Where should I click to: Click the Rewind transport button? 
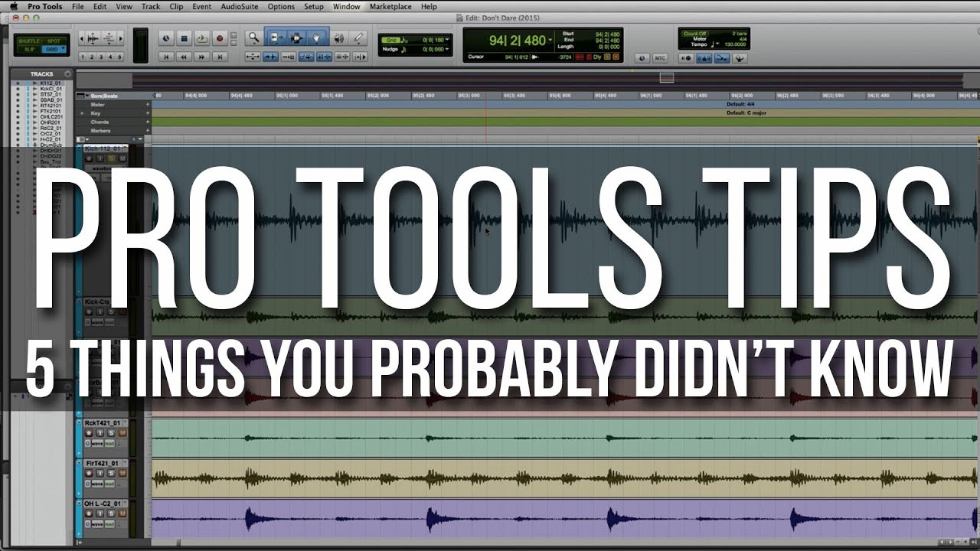184,57
